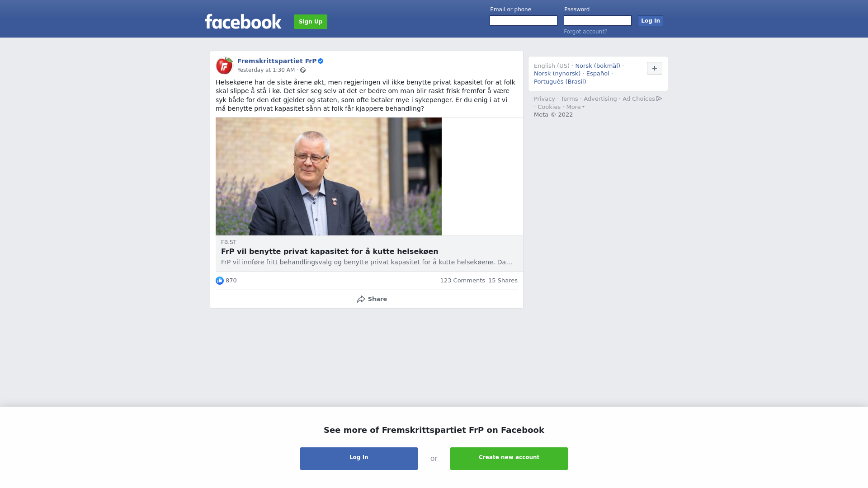The image size is (868, 488).
Task: Select Español language option
Action: pyautogui.click(x=598, y=74)
